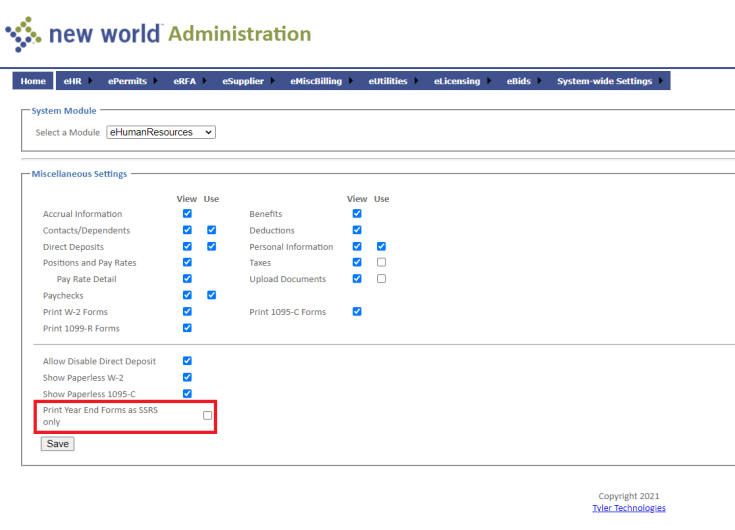This screenshot has height=530, width=735.
Task: Open the Tyler Technologies link
Action: [x=628, y=508]
